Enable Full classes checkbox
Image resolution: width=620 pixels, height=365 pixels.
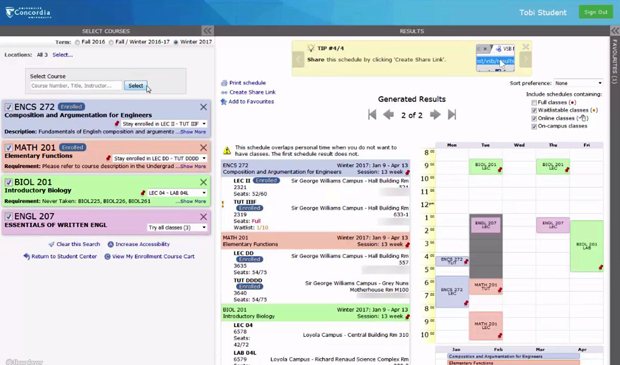tap(534, 103)
